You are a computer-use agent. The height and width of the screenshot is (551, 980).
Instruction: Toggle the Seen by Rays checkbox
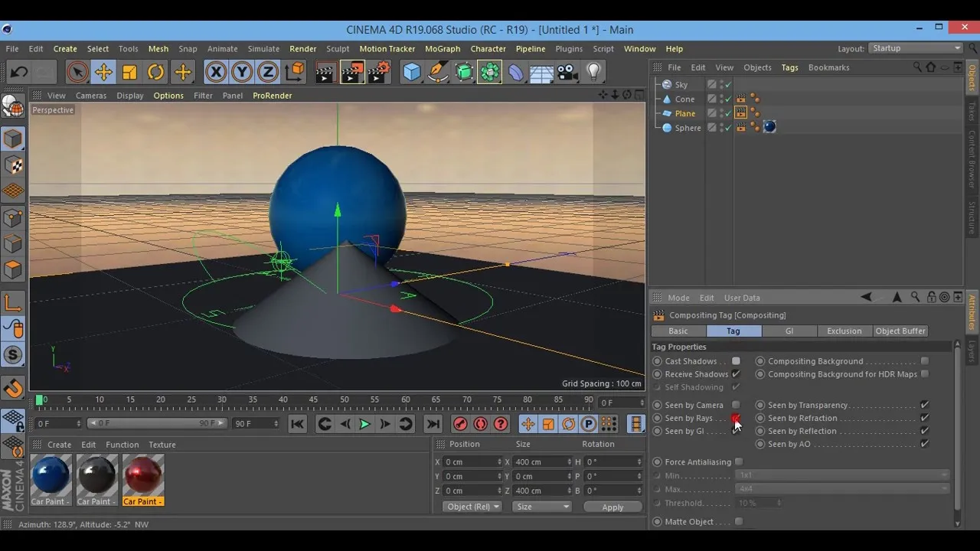[736, 418]
